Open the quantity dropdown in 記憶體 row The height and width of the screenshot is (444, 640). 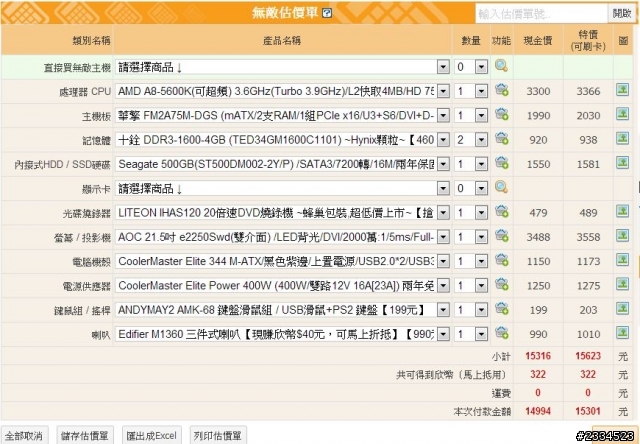click(471, 140)
